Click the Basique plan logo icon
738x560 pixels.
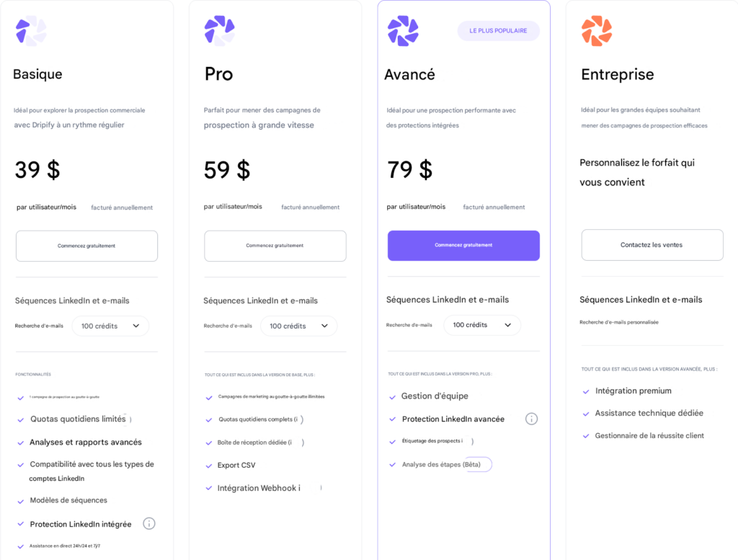click(x=31, y=31)
